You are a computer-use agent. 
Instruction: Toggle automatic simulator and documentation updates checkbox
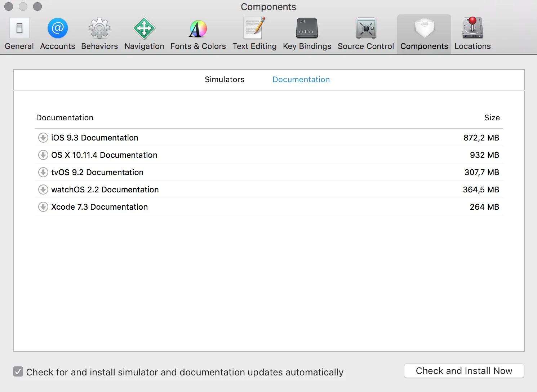click(x=18, y=371)
